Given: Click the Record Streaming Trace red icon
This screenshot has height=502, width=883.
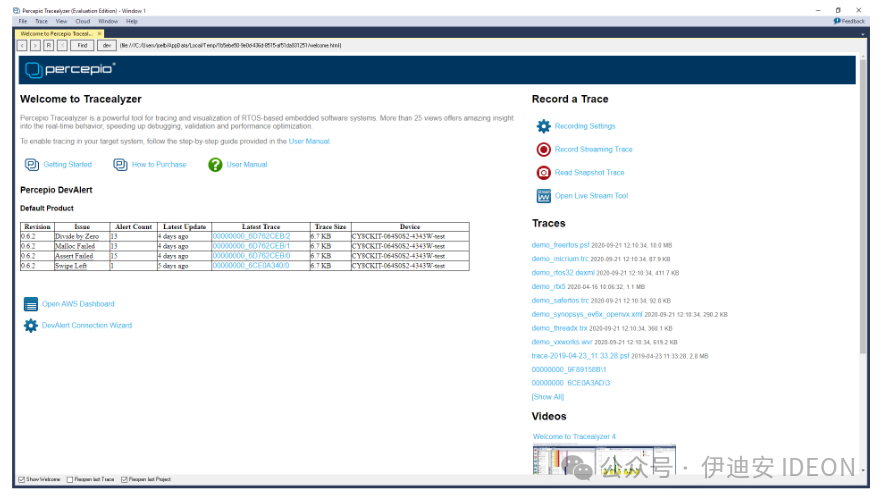Looking at the screenshot, I should pyautogui.click(x=543, y=149).
